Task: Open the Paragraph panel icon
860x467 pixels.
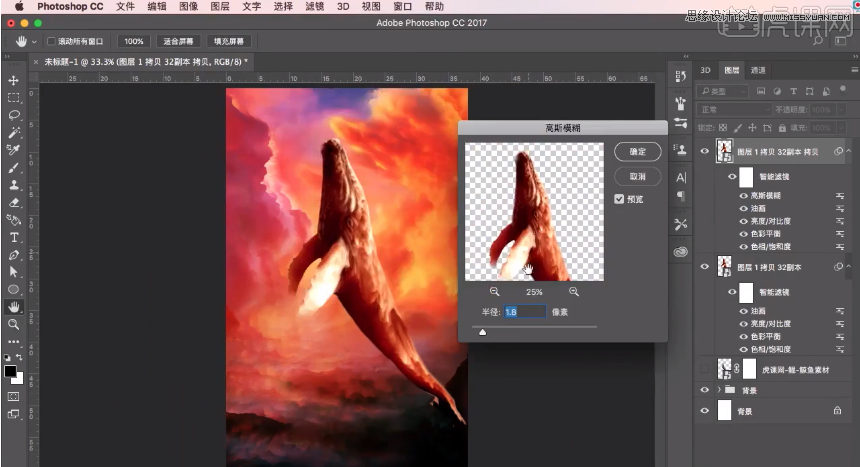Action: pos(681,196)
